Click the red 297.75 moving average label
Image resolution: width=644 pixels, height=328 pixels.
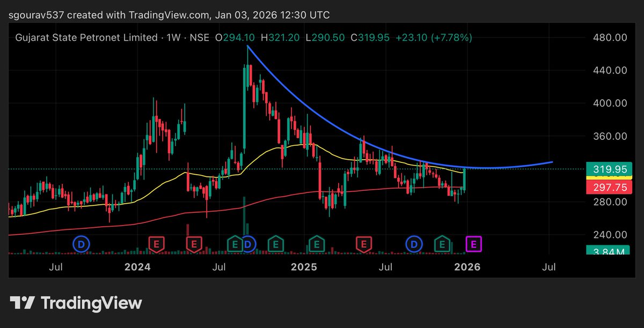(x=609, y=187)
